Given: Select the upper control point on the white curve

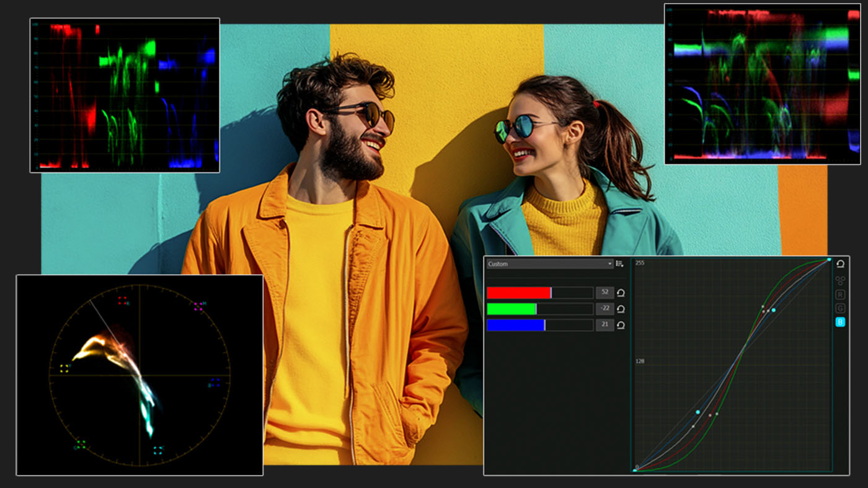Looking at the screenshot, I should pos(768,311).
